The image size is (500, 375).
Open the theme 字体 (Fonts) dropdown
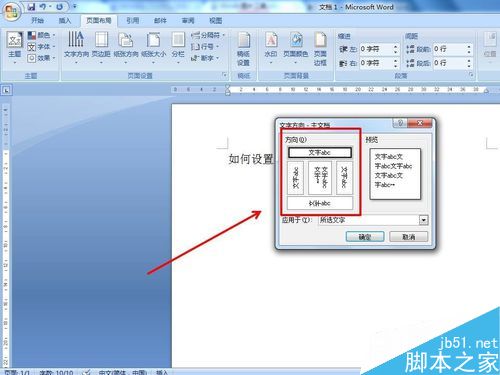pos(41,47)
